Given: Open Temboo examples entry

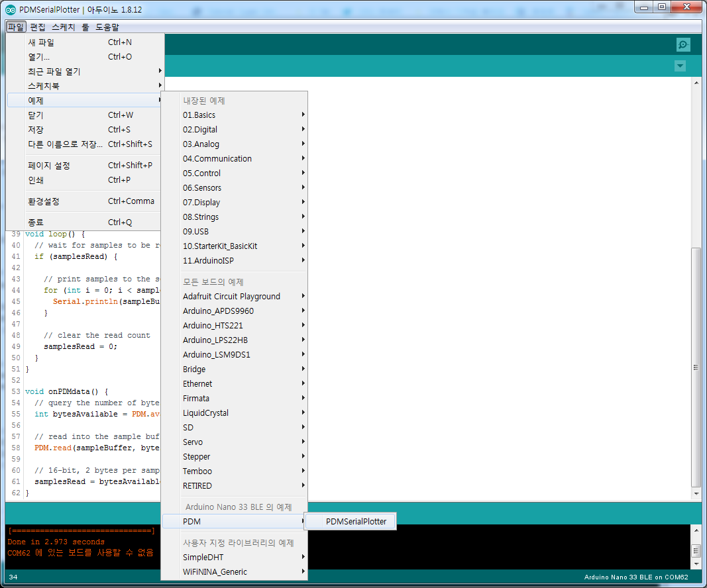Looking at the screenshot, I should 235,471.
